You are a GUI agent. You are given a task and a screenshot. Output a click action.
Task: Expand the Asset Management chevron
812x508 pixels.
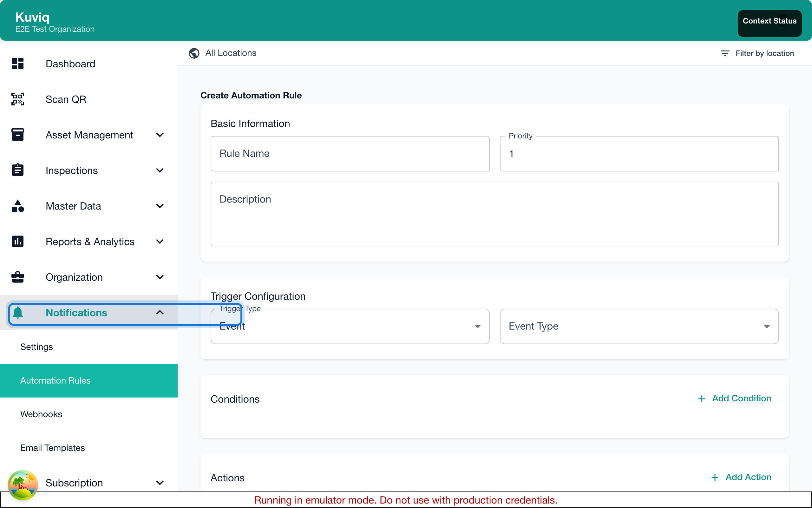160,135
